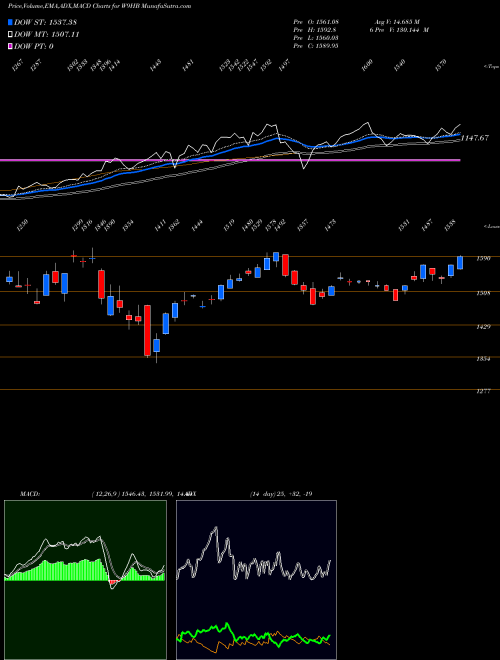The height and width of the screenshot is (660, 500).
Task: Click the 'Avg V: 14.683 M' volume text
Action: (x=398, y=21)
